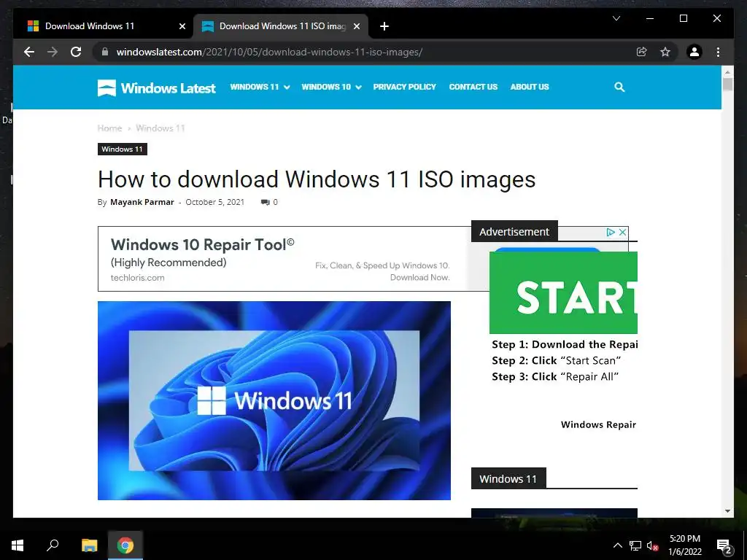Click the dark Windows 11 category tag

tap(123, 149)
